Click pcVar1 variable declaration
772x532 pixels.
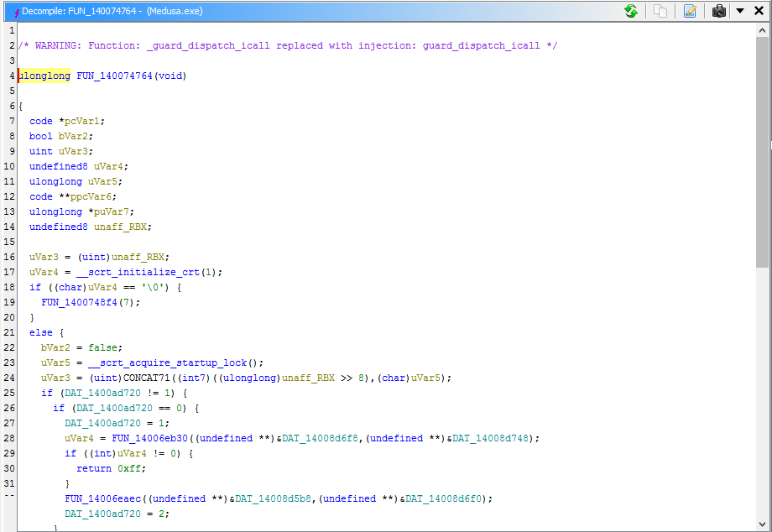pyautogui.click(x=81, y=121)
